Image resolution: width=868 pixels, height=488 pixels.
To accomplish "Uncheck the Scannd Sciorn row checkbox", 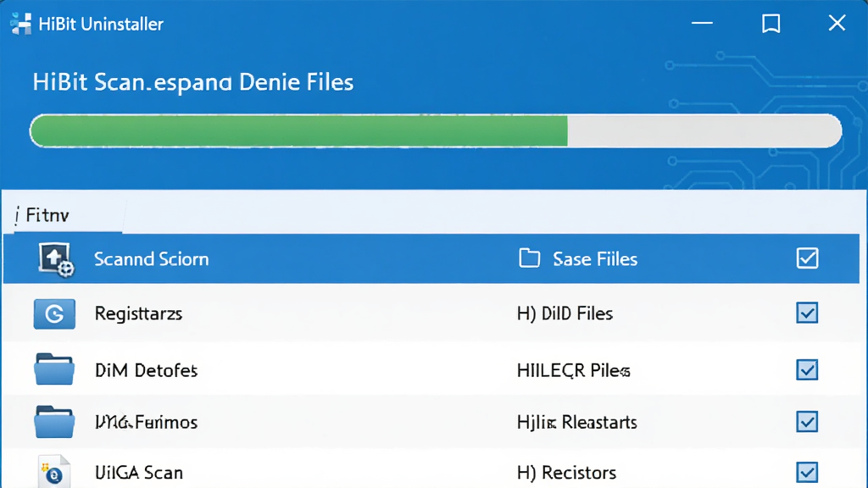I will (x=807, y=258).
